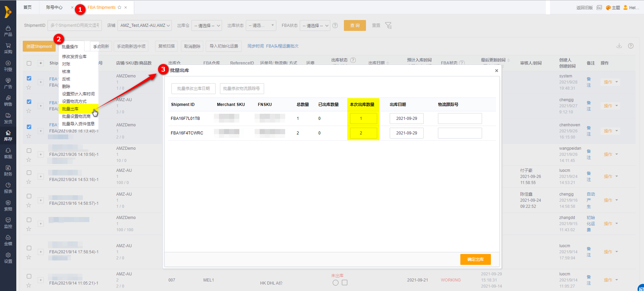
Task: Click the 确定出库 confirm button
Action: pos(476,259)
